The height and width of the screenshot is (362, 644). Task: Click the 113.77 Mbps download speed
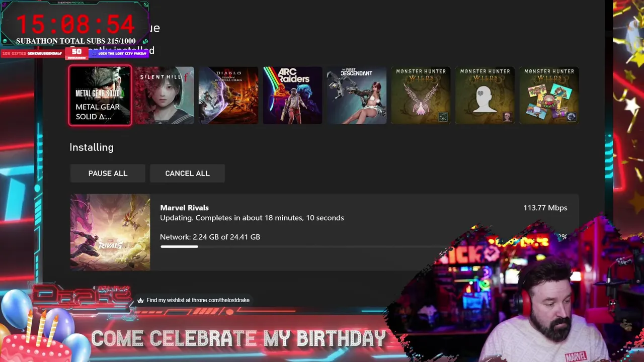click(x=545, y=208)
